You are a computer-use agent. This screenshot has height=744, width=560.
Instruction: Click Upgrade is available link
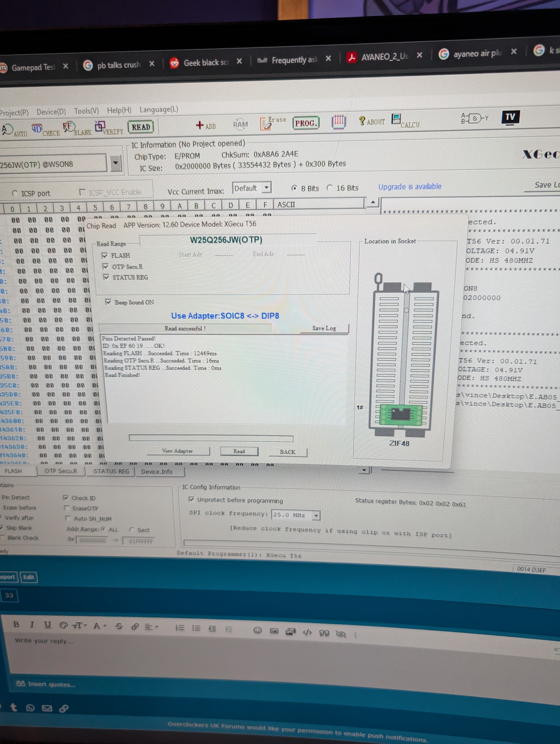point(410,187)
